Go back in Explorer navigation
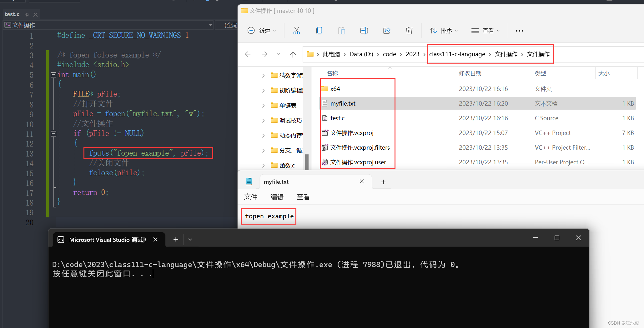 (248, 54)
